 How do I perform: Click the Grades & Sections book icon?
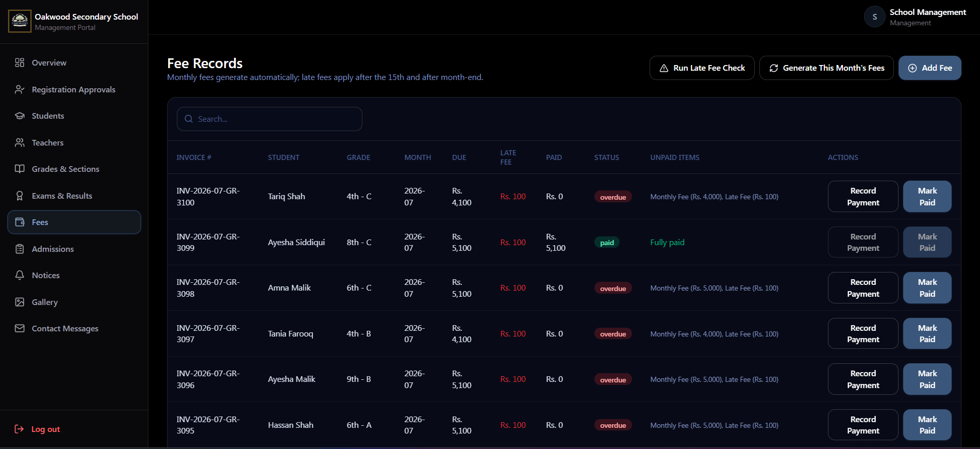coord(20,169)
